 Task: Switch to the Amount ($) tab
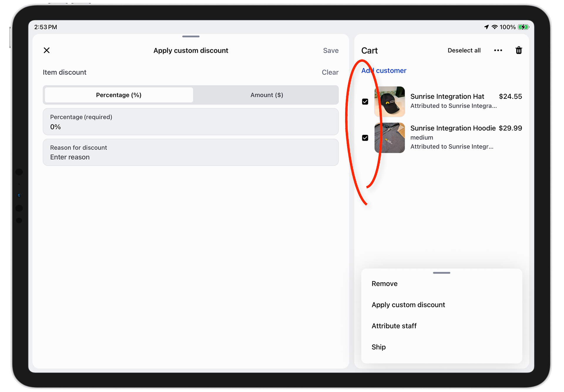click(x=267, y=95)
